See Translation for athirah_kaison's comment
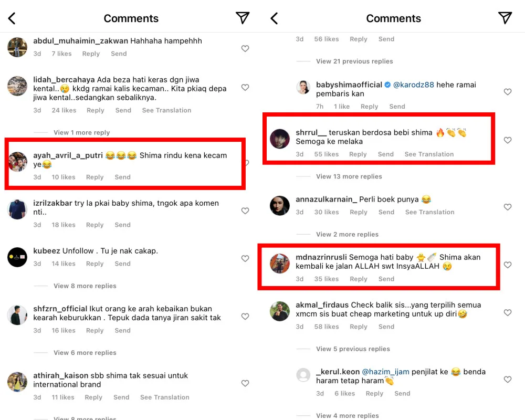 tap(164, 397)
